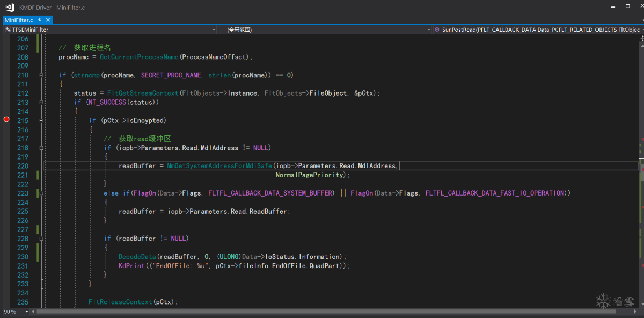Pin the MiniFilter.c tab
This screenshot has height=318, width=644.
[40, 20]
